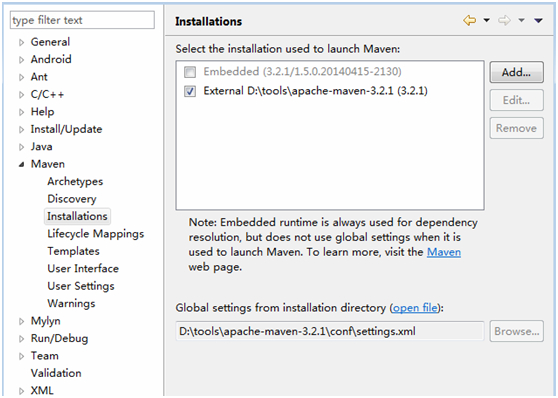
Task: Expand the Help tree node
Action: pos(21,112)
